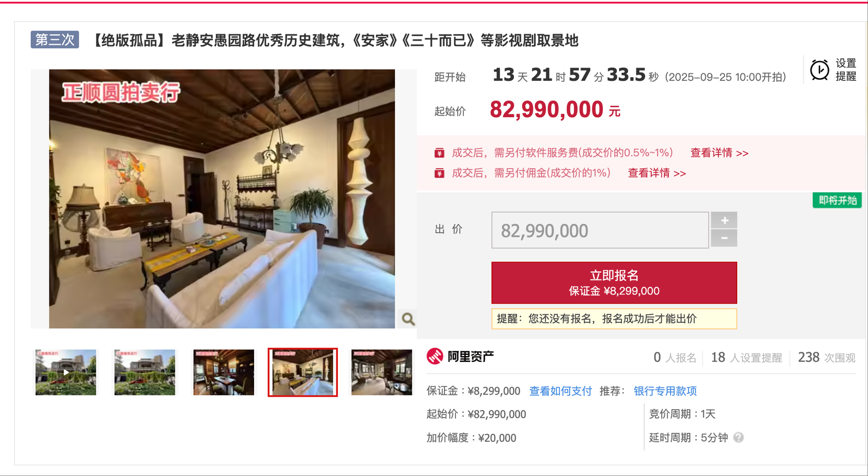This screenshot has width=868, height=476.
Task: Click the bid price input field
Action: click(600, 230)
